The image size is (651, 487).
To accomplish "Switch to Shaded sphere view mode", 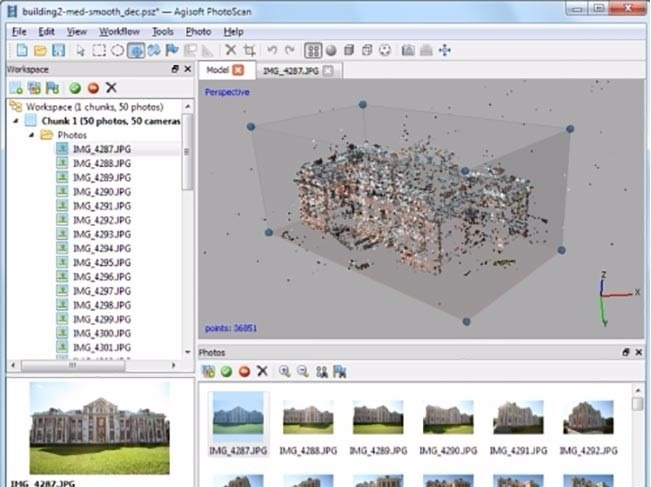I will pyautogui.click(x=331, y=51).
